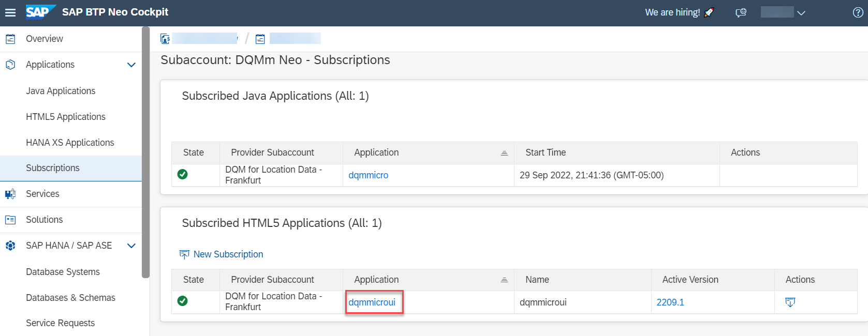This screenshot has width=868, height=336.
Task: Select Subscriptions in the sidebar
Action: tap(71, 168)
